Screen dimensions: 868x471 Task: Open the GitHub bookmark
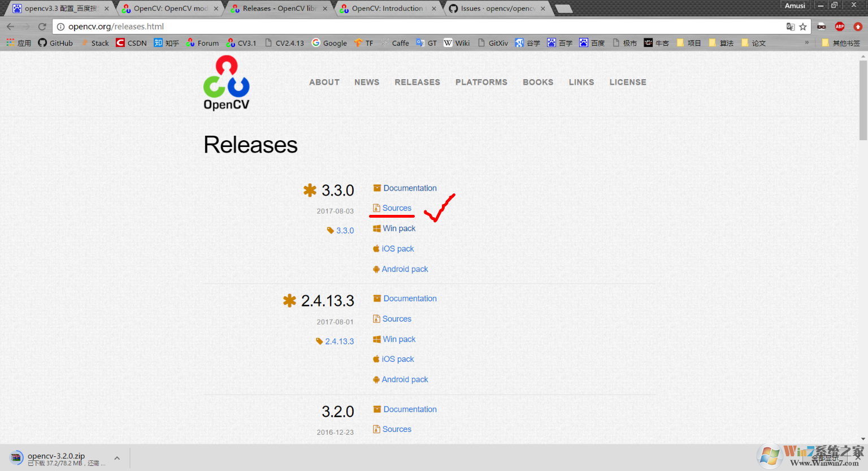coord(55,42)
